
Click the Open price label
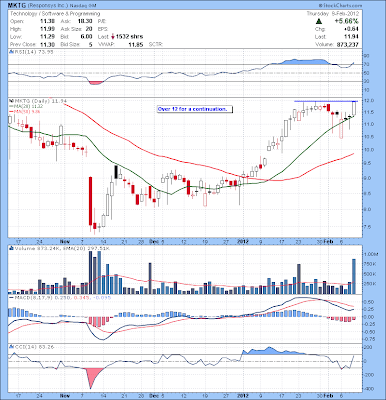[16, 21]
